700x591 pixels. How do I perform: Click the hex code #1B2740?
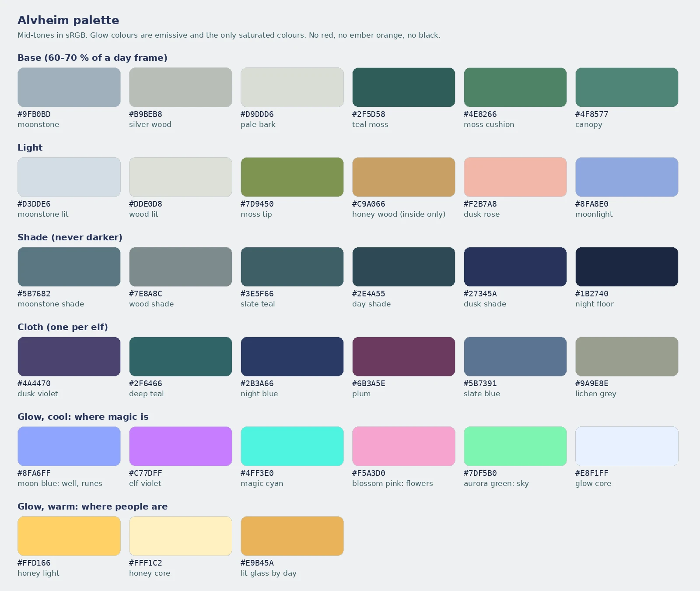point(592,294)
